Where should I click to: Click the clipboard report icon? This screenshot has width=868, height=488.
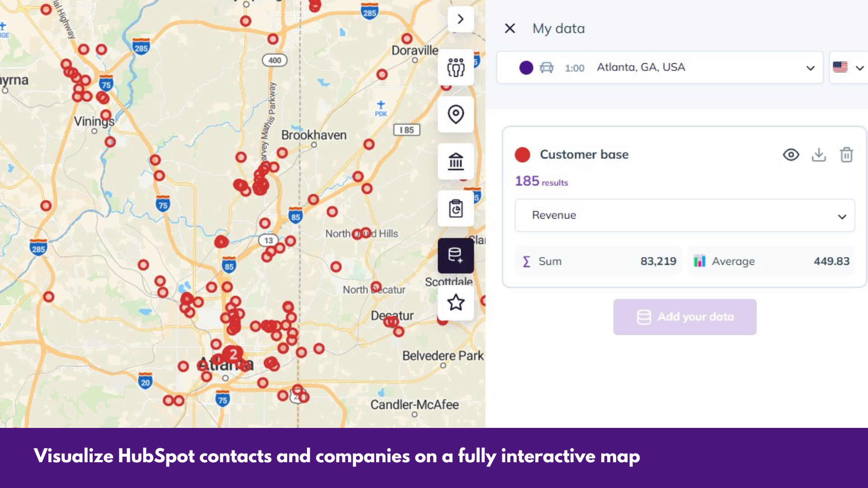click(x=456, y=209)
